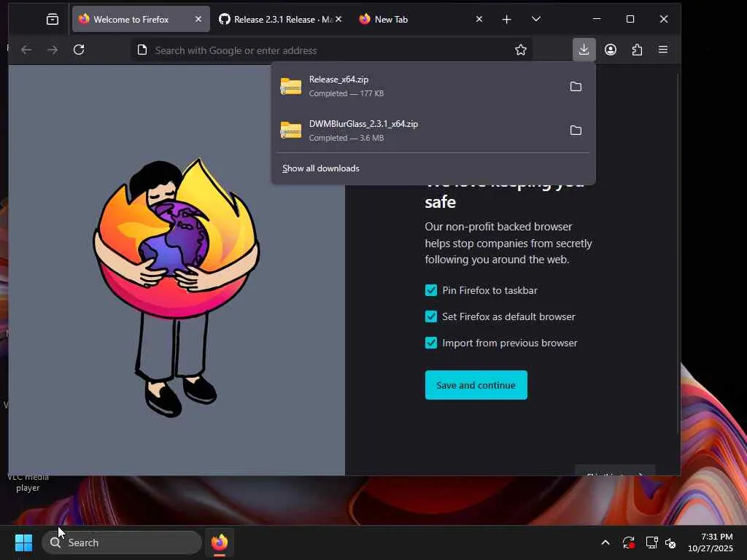Bookmark this page with the star icon
747x560 pixels.
(x=521, y=50)
